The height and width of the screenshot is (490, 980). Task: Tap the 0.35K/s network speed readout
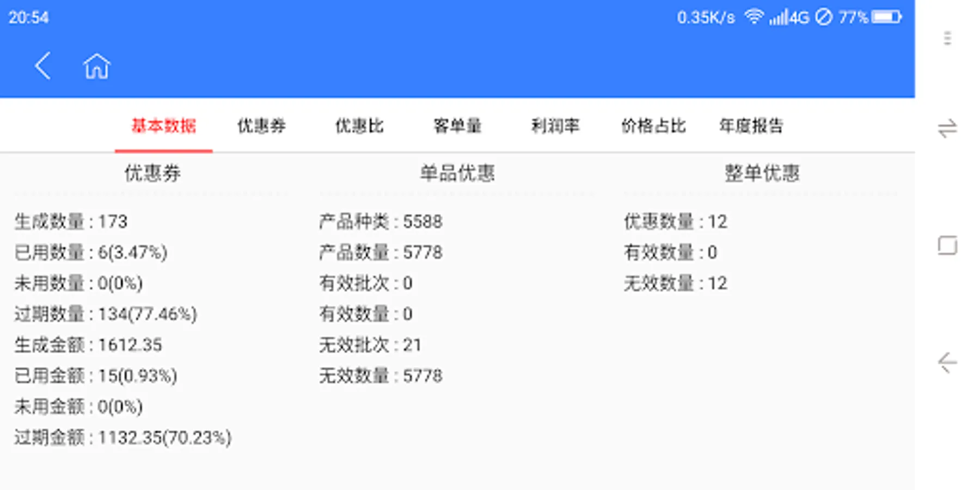pos(706,17)
